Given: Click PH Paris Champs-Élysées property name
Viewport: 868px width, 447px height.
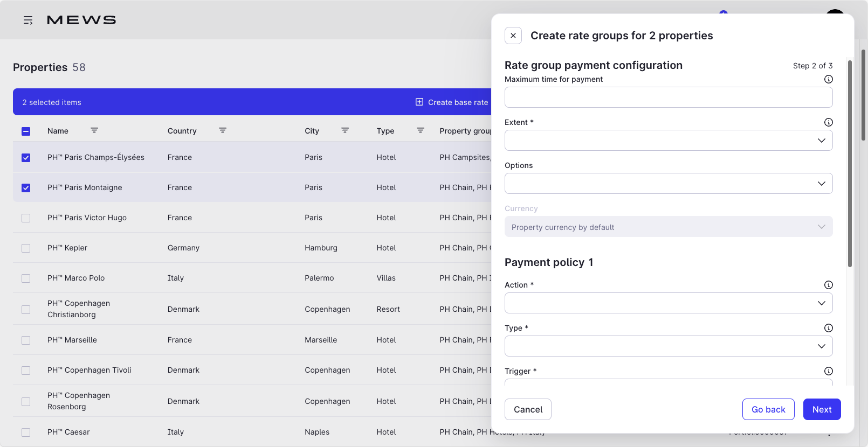Looking at the screenshot, I should [x=96, y=157].
